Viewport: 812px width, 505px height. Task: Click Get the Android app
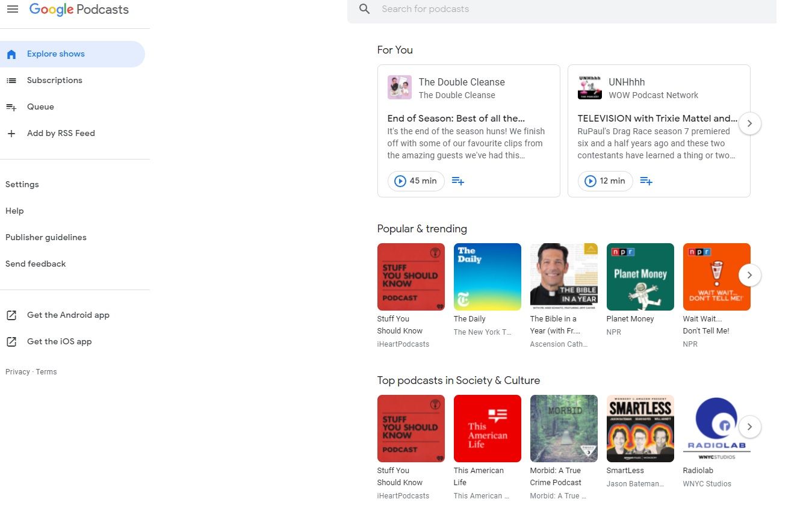pyautogui.click(x=68, y=315)
